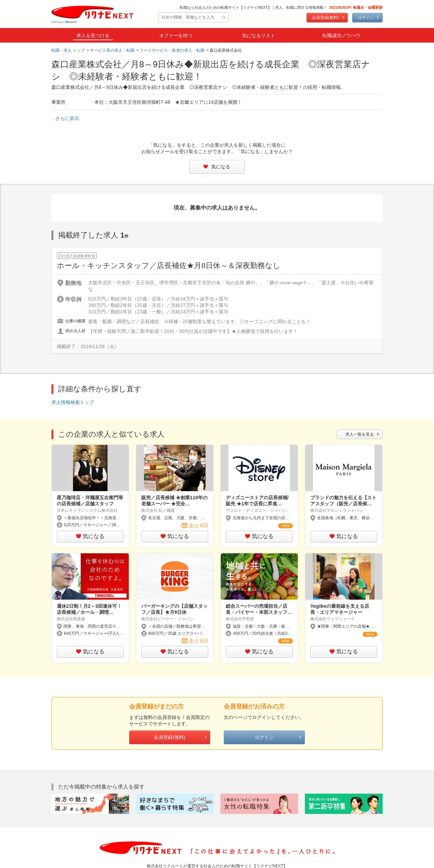Image resolution: width=434 pixels, height=868 pixels.
Task: Click 気になる heart on 鳥貴族 card
Action: tap(90, 652)
